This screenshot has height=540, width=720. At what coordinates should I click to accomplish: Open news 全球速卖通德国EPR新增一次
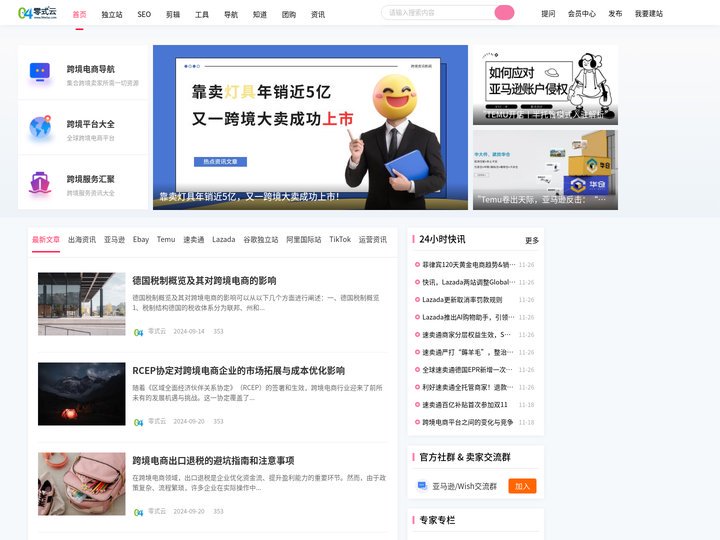(x=467, y=370)
